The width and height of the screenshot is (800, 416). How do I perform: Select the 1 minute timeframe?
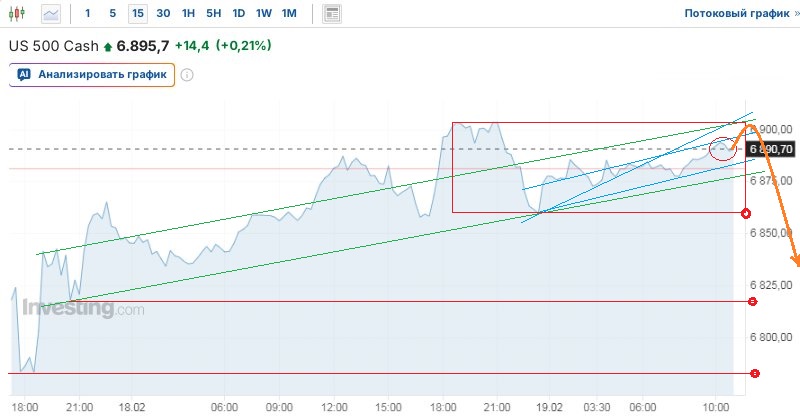87,14
